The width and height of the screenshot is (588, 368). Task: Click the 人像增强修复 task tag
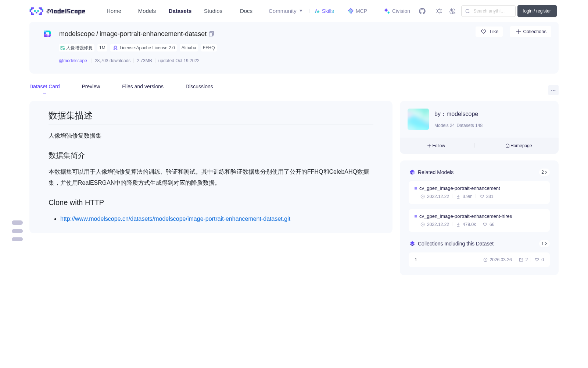76,48
